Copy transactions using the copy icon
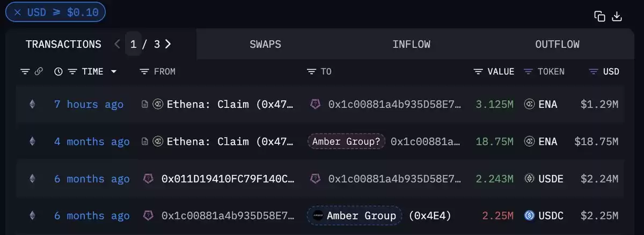 point(599,16)
